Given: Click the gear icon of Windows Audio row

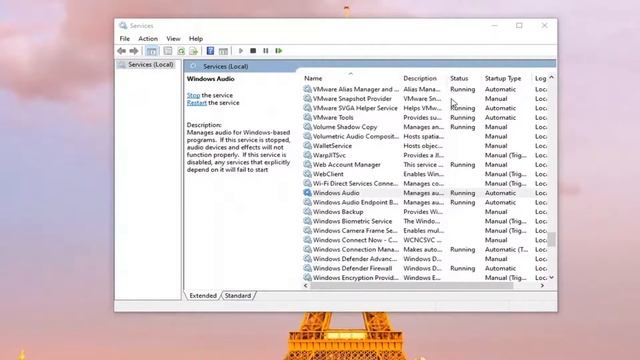Looking at the screenshot, I should click(x=307, y=193).
